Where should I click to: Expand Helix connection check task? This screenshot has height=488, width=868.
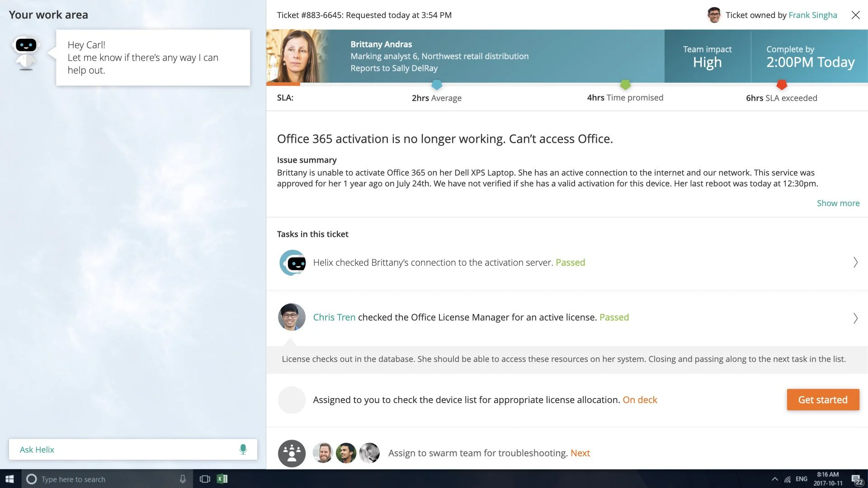tap(855, 263)
